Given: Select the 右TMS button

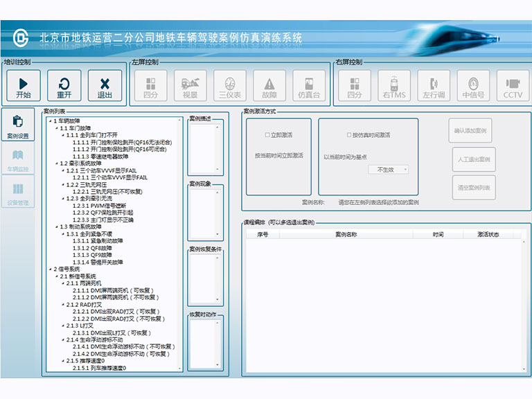Looking at the screenshot, I should 394,85.
